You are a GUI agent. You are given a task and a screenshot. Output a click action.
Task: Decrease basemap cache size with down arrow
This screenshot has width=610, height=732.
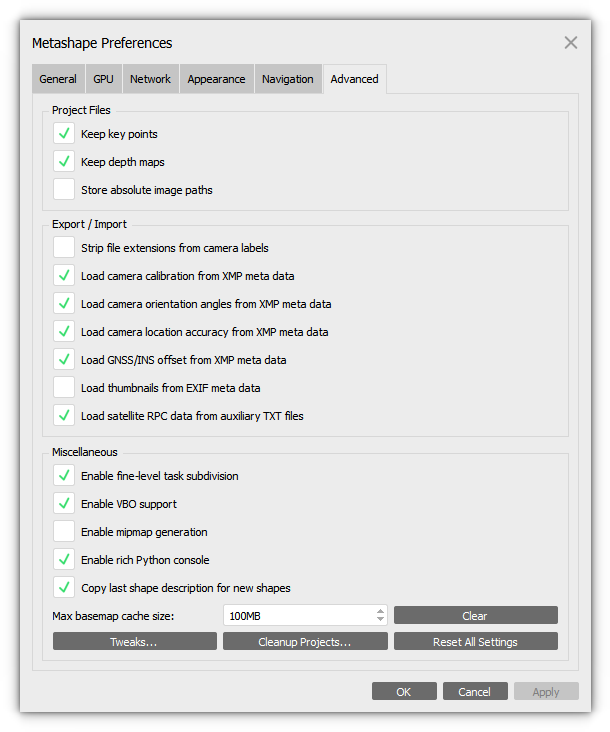[380, 620]
